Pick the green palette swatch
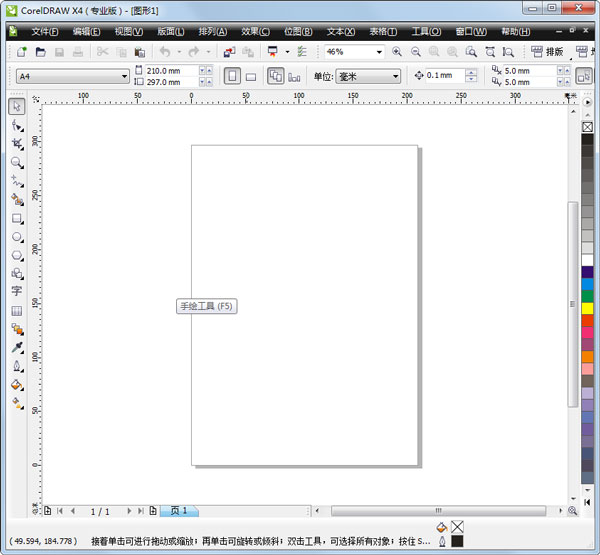This screenshot has height=555, width=600. 587,296
